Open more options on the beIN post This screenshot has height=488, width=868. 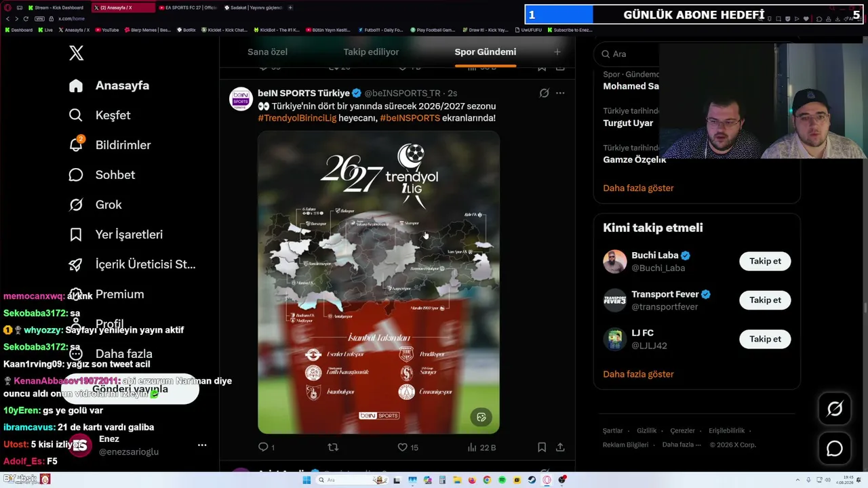tap(560, 93)
